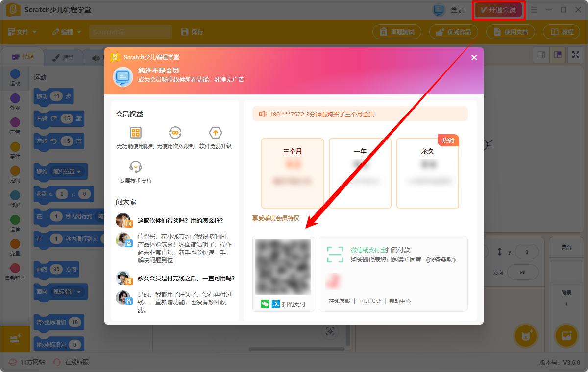Select the 自制积木 block category
This screenshot has width=588, height=372.
point(15,272)
